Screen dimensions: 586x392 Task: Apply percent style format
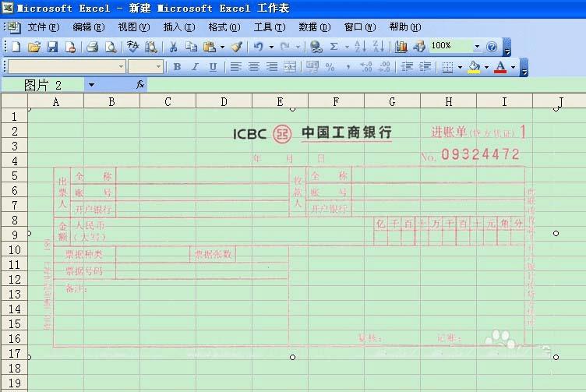[x=330, y=67]
